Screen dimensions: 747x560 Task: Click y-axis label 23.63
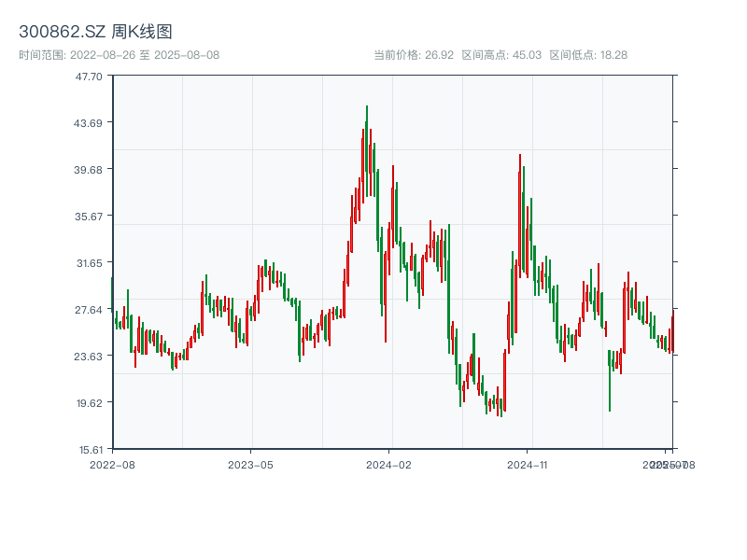(x=88, y=357)
